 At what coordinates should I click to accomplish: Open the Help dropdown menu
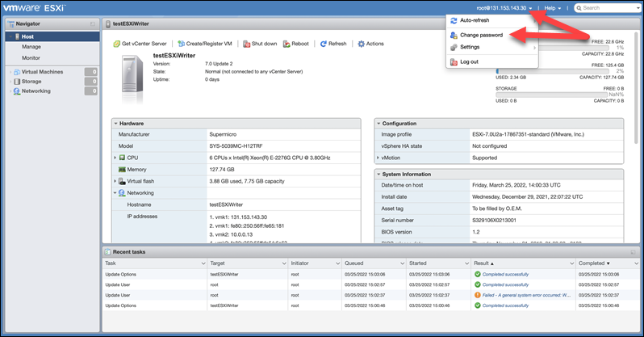pos(553,8)
